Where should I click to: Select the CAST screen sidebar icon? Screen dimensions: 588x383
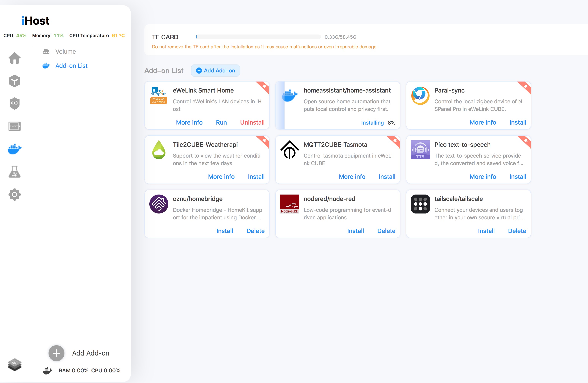[x=15, y=126]
